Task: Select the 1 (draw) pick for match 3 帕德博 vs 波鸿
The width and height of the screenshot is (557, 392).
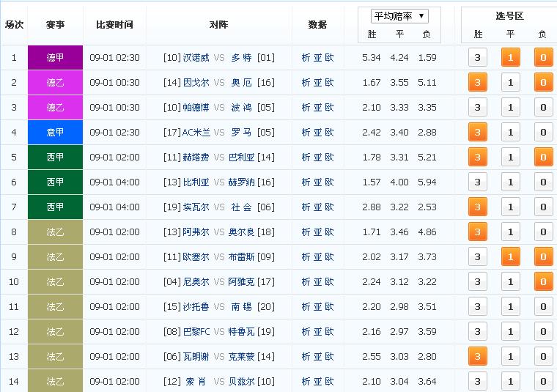Action: pyautogui.click(x=510, y=108)
